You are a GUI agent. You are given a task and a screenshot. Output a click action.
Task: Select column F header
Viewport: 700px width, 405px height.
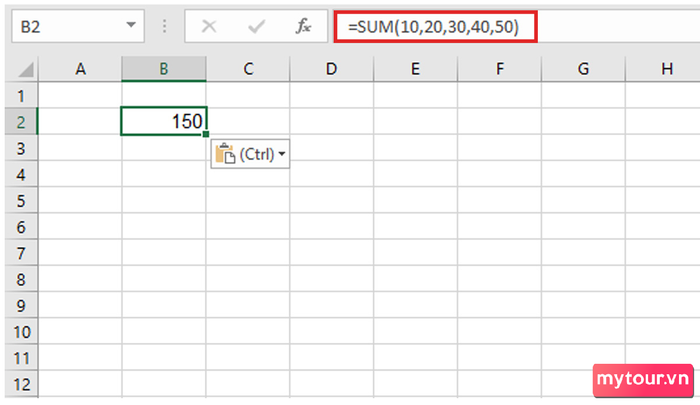click(499, 69)
